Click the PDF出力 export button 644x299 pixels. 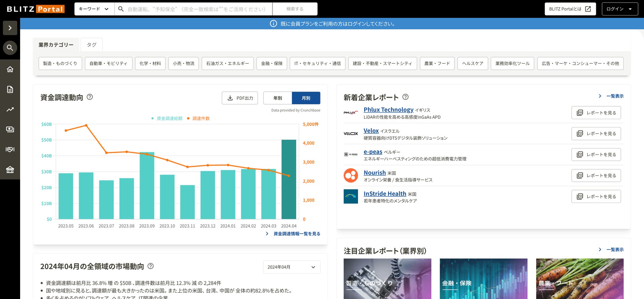[x=240, y=98]
